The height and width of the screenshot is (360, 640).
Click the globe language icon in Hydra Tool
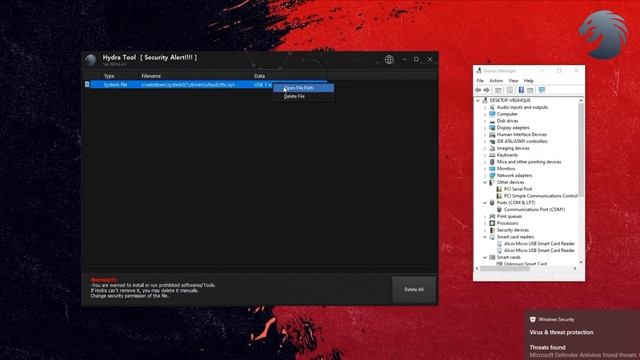pyautogui.click(x=389, y=60)
